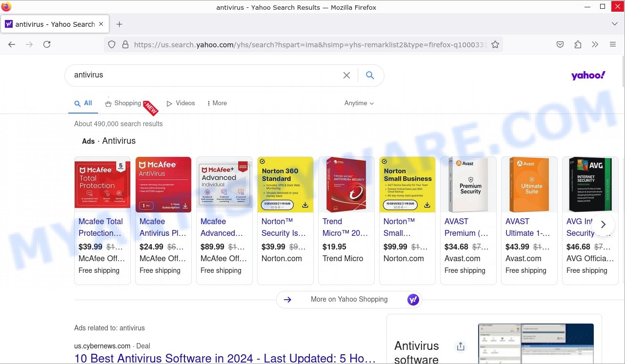Open McAfee AntiVirus product image
This screenshot has height=364, width=625.
click(163, 185)
